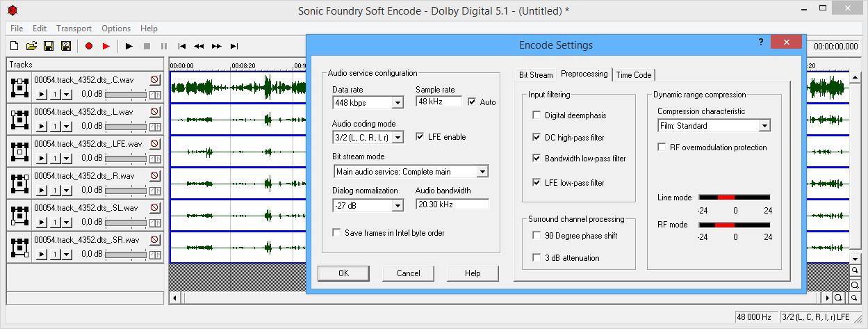Open the channel number dropdown of the _.LFE.wav track
The height and width of the screenshot is (329, 868).
66,158
